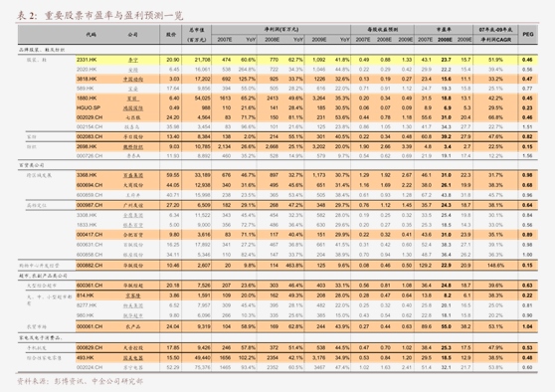Click market cap value 54,025
555x392 pixels.
pyautogui.click(x=202, y=98)
